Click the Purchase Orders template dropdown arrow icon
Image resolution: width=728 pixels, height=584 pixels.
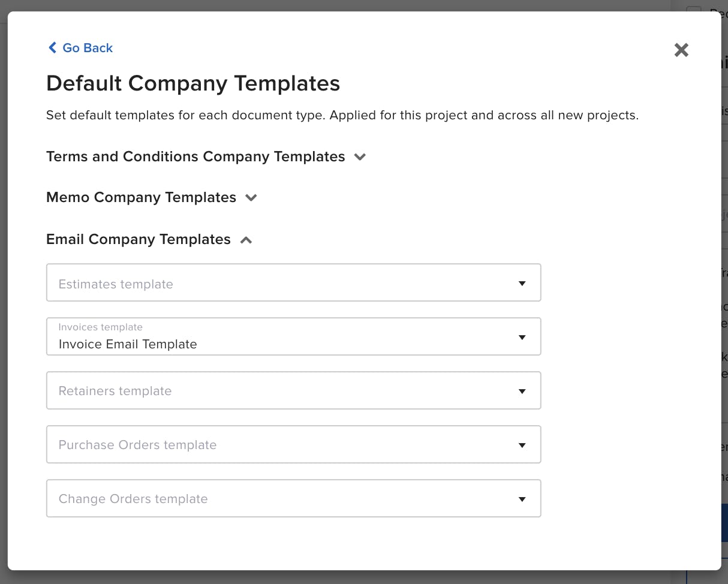[522, 444]
